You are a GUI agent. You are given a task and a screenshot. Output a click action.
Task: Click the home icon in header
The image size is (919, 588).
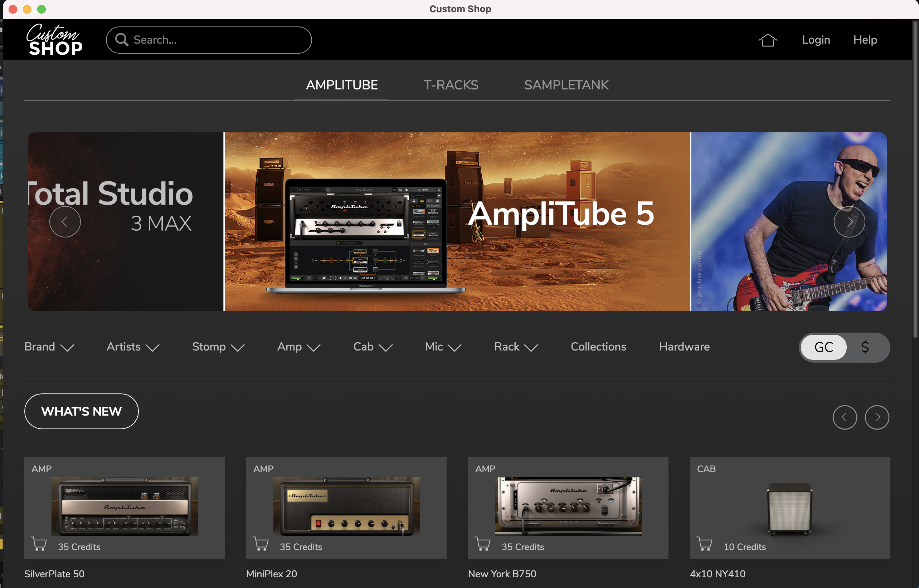[767, 40]
